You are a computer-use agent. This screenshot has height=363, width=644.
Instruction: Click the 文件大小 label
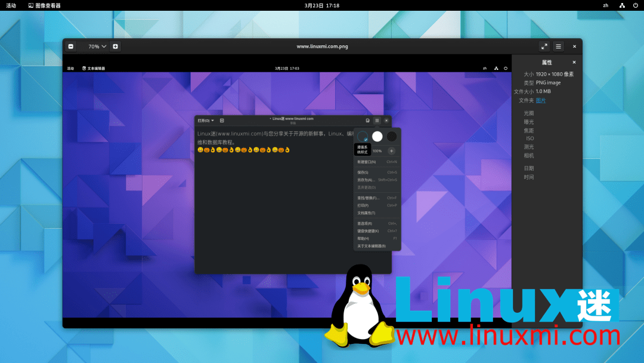[x=524, y=92]
